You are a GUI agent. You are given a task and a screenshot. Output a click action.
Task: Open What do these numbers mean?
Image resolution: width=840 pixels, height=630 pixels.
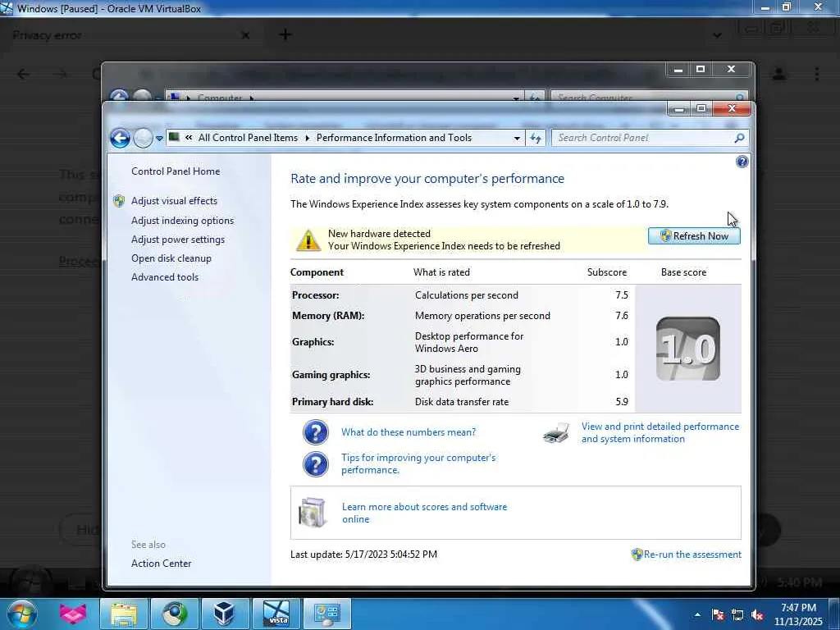tap(409, 431)
